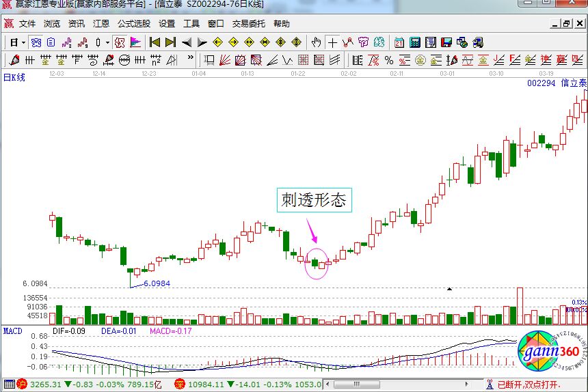Click the save floppy disk icon
This screenshot has width=588, height=392.
(446, 42)
